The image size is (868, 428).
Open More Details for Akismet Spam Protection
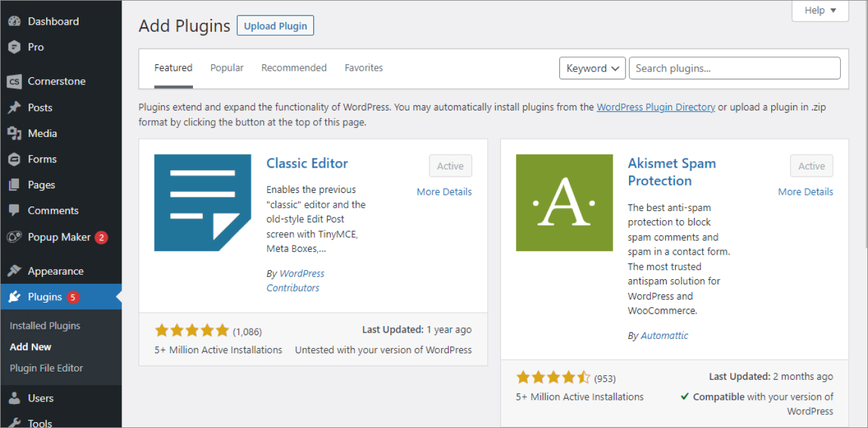806,192
